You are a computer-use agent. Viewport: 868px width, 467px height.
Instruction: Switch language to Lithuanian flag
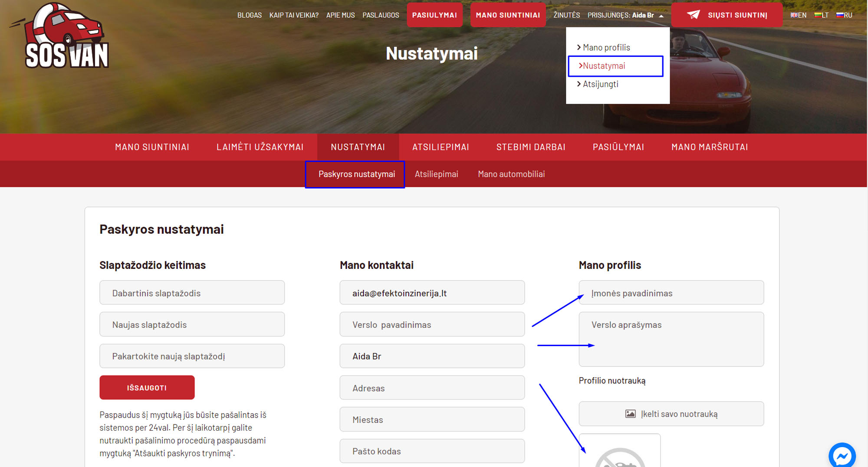[821, 15]
